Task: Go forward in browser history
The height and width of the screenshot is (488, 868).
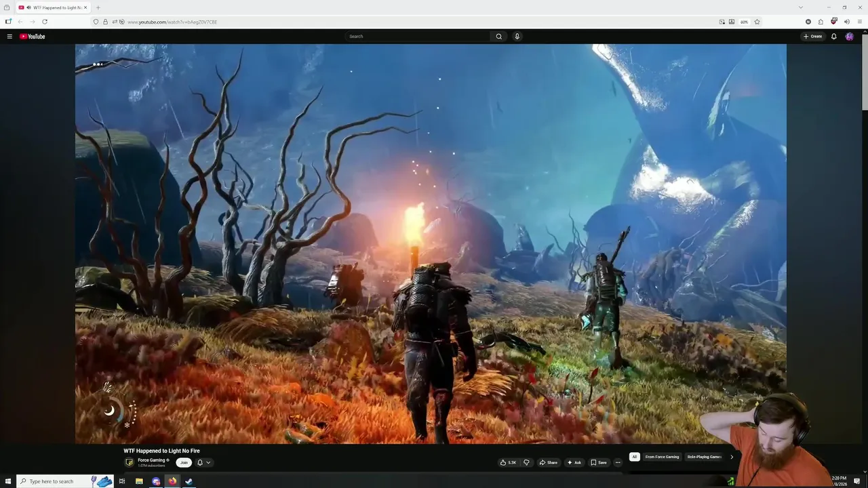Action: pyautogui.click(x=32, y=22)
